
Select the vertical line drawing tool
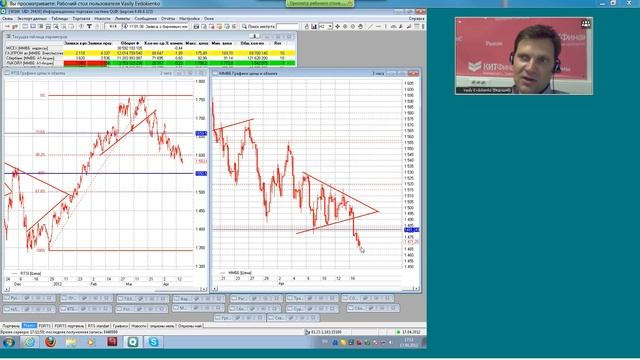click(386, 27)
